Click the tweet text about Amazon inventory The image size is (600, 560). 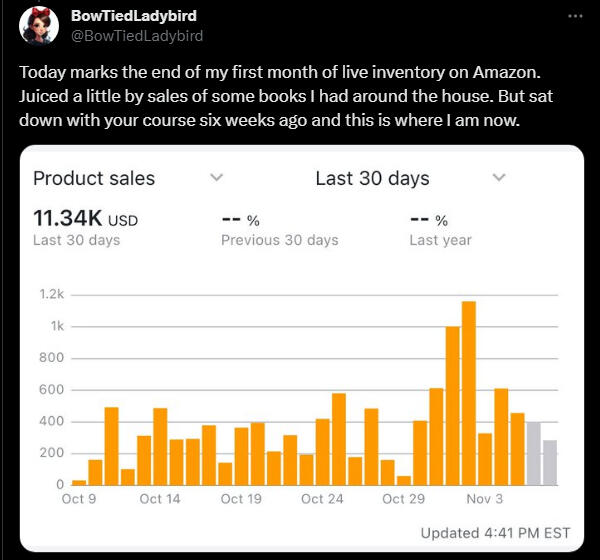coord(290,95)
